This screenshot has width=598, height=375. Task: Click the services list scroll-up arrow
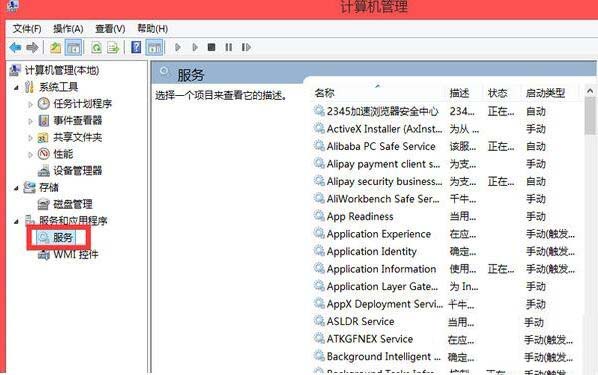(590, 91)
